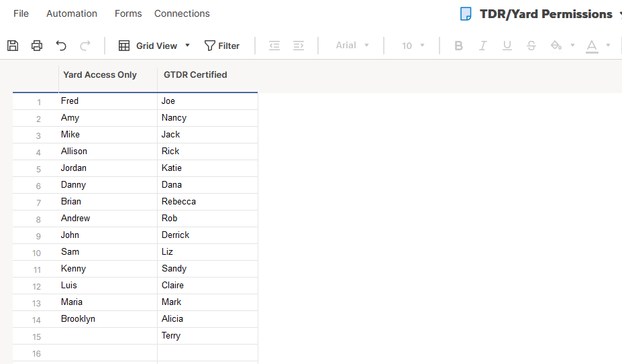The width and height of the screenshot is (622, 364).
Task: Toggle Italic formatting
Action: point(482,46)
